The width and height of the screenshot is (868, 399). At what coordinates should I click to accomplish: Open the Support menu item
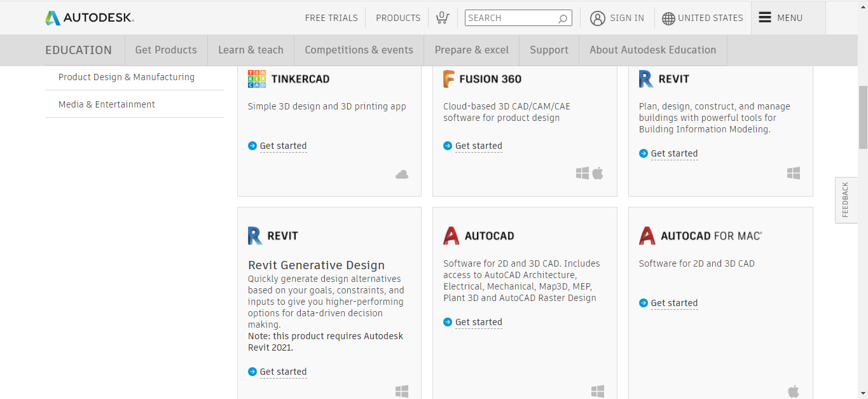pyautogui.click(x=549, y=50)
